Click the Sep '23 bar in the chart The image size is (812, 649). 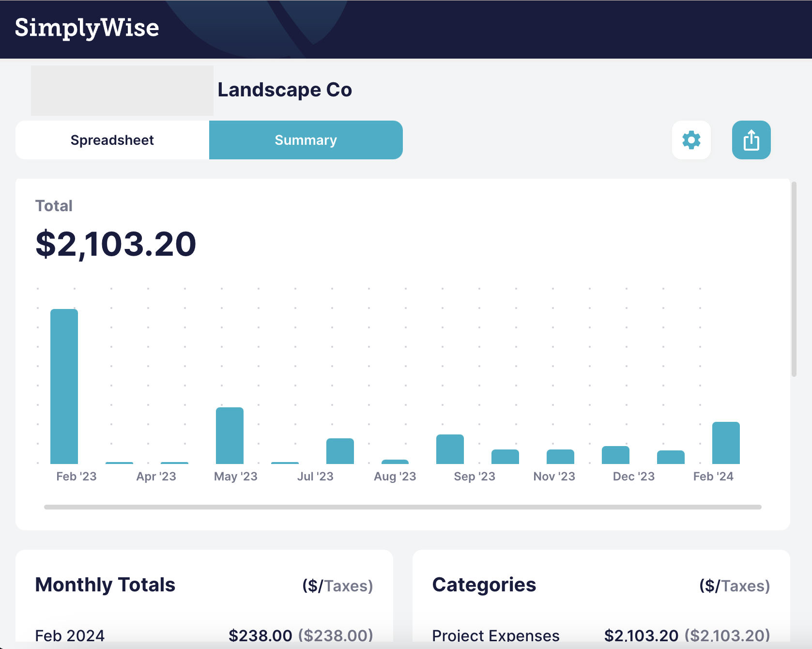450,448
